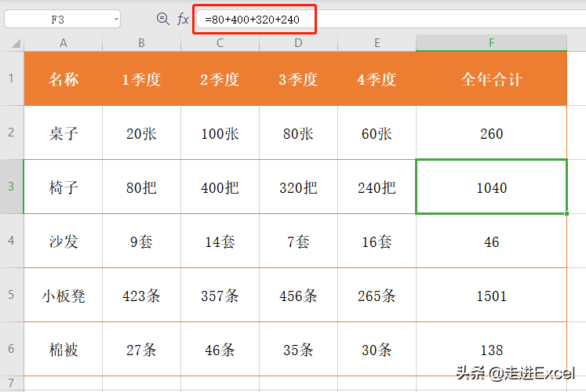Select the 棉被 cell
This screenshot has height=392, width=586.
(64, 350)
